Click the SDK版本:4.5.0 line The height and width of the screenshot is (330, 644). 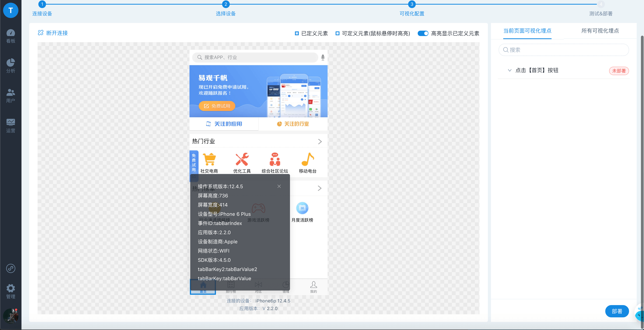(x=214, y=260)
